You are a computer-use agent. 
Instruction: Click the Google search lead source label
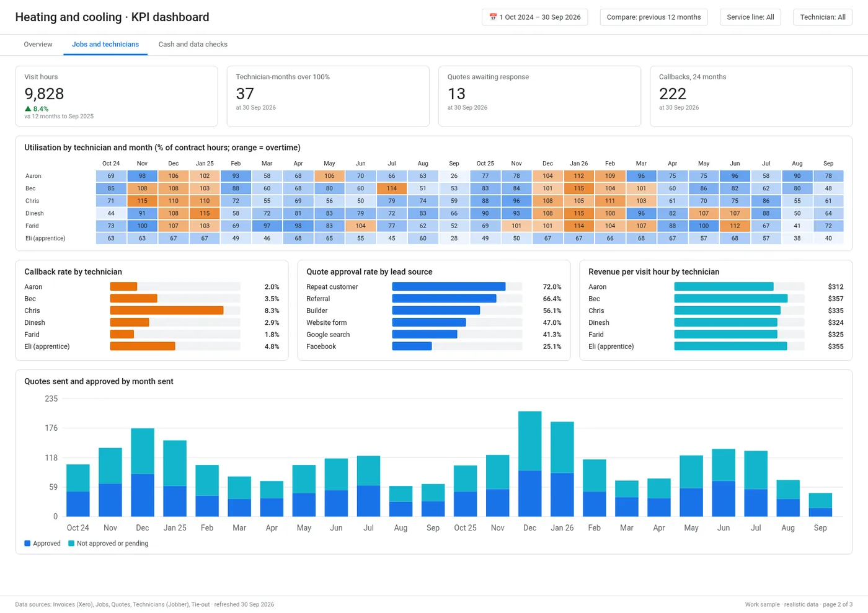tap(328, 335)
